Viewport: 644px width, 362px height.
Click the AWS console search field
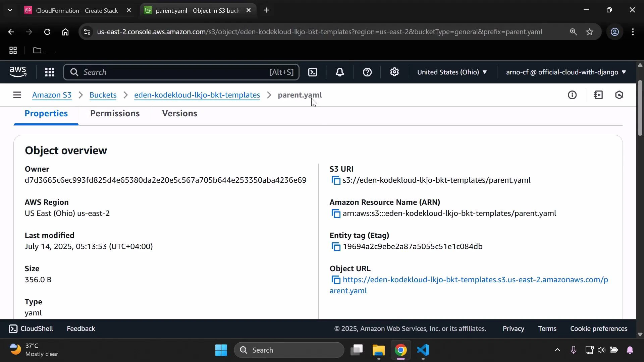tap(181, 72)
